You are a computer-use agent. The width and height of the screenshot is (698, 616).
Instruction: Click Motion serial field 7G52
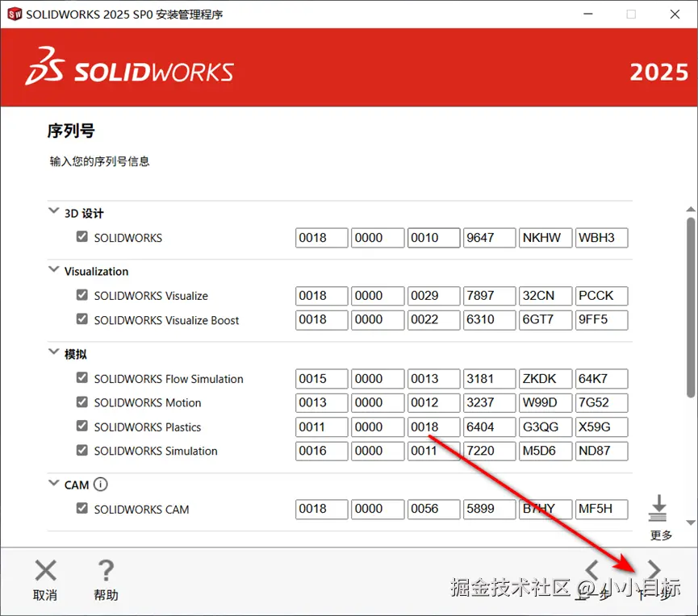[601, 402]
